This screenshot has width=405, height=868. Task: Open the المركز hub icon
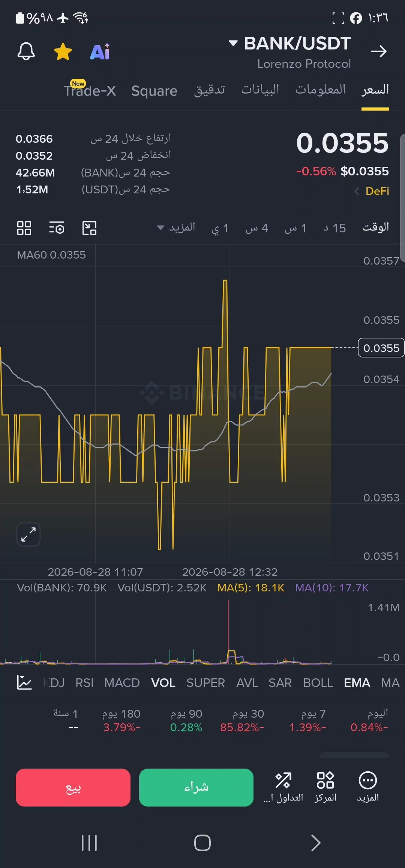[x=325, y=787]
